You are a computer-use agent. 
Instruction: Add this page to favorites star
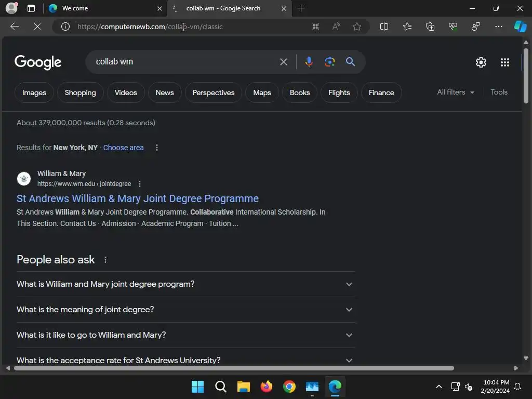point(356,26)
